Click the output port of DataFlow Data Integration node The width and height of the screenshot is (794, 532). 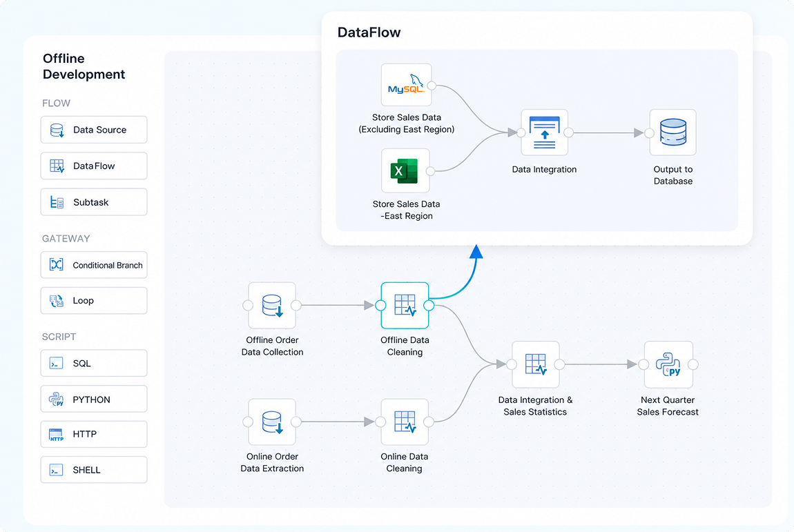[569, 132]
